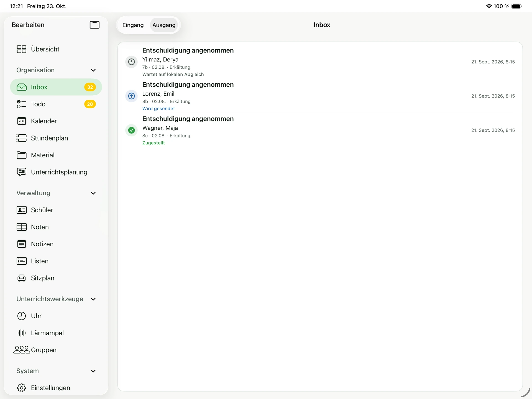Click the Todo checklist icon
The height and width of the screenshot is (399, 532).
(22, 104)
